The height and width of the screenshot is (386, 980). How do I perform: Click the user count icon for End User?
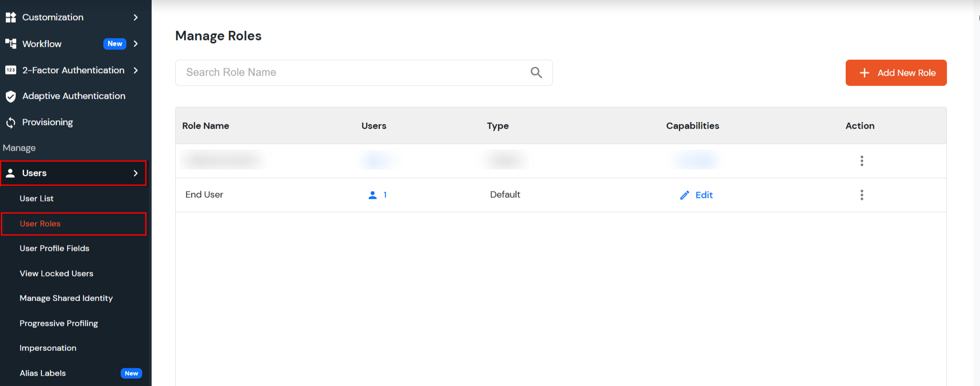click(372, 195)
